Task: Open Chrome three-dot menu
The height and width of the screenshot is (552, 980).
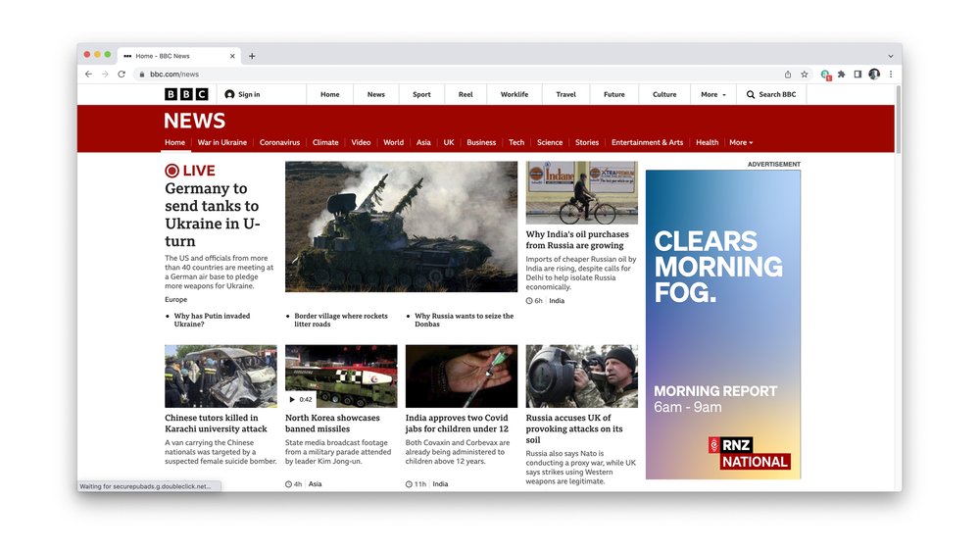Action: click(x=891, y=74)
